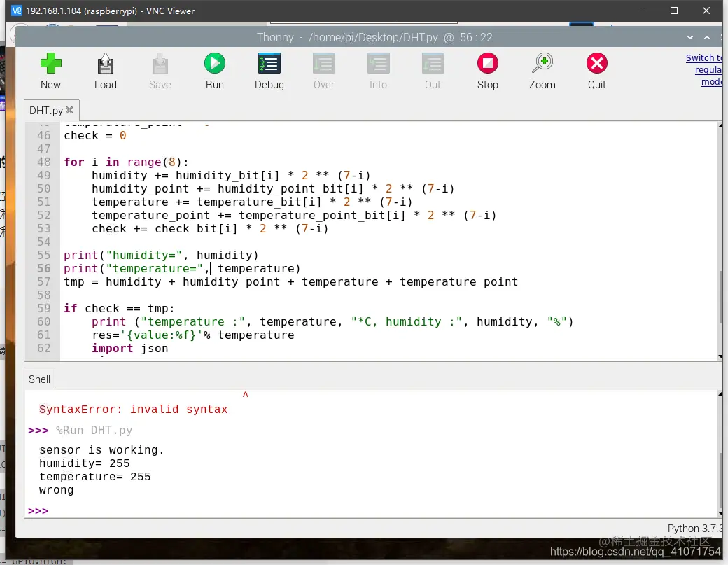
Task: Click line number 56 in gutter
Action: tap(43, 268)
